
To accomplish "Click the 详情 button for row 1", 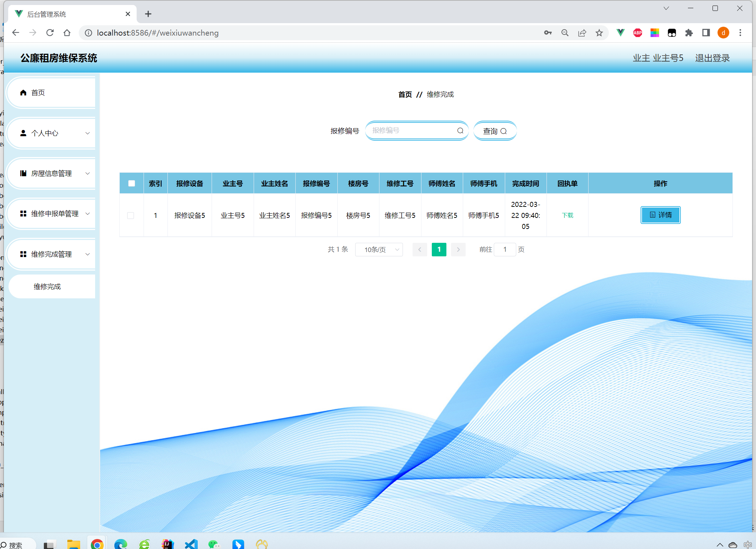I will 660,215.
